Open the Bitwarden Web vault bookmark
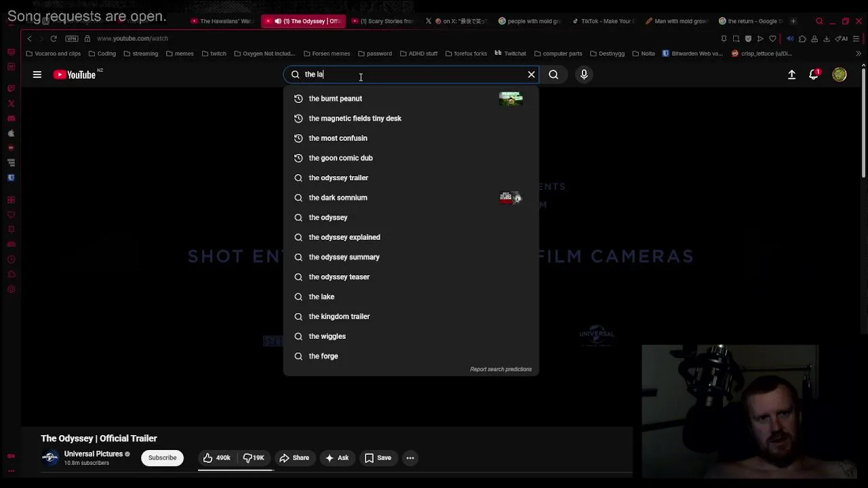The height and width of the screenshot is (488, 868). click(692, 54)
